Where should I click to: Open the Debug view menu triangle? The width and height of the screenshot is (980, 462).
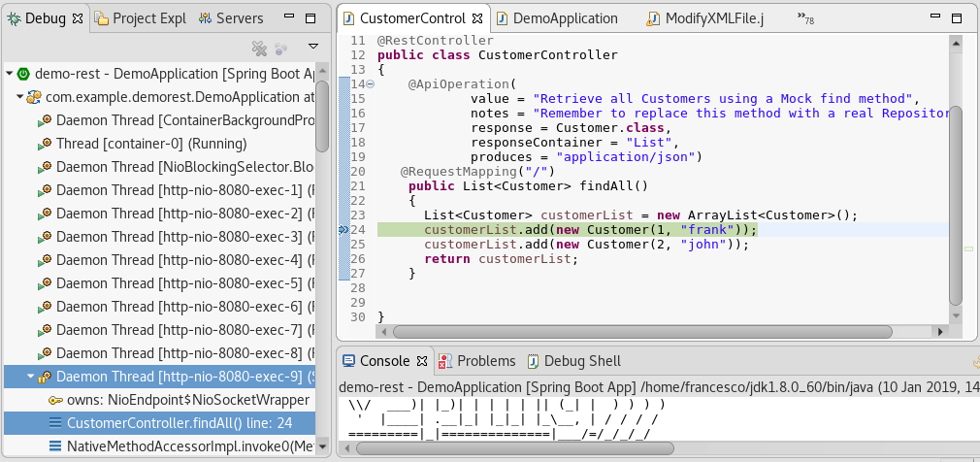313,47
